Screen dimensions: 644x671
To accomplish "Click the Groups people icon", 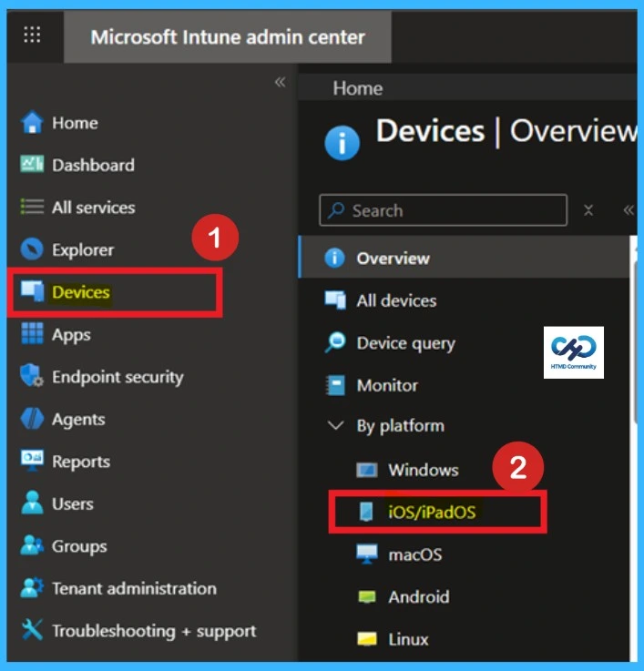I will point(32,544).
